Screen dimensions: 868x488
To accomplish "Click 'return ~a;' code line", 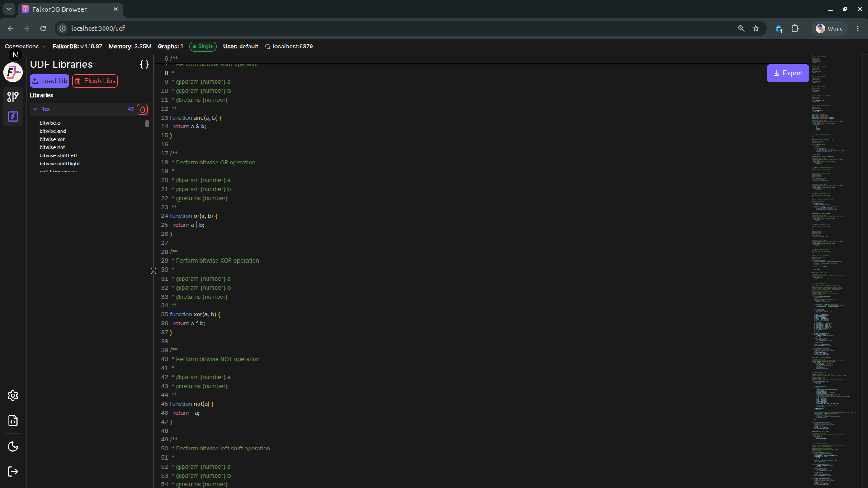I will coord(186,413).
